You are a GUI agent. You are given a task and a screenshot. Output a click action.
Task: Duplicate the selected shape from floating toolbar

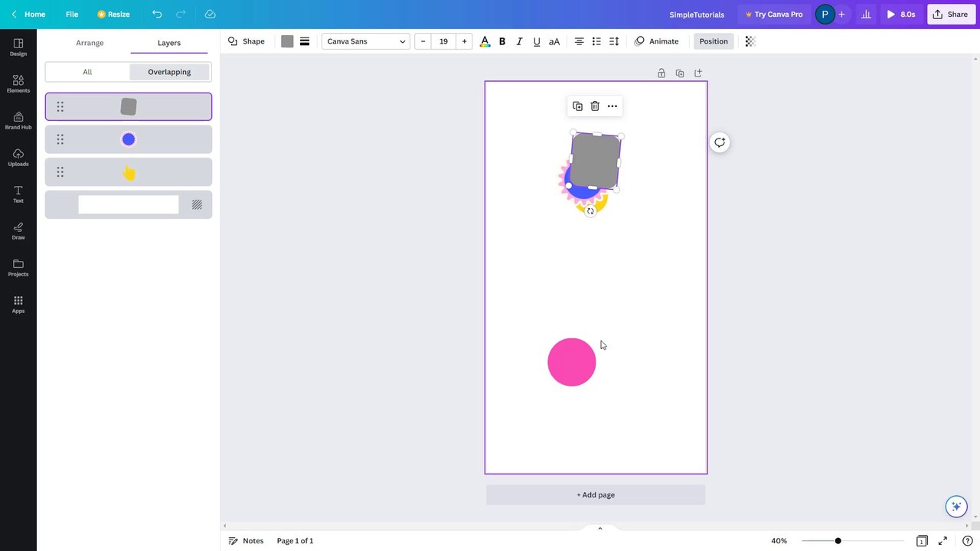point(577,106)
